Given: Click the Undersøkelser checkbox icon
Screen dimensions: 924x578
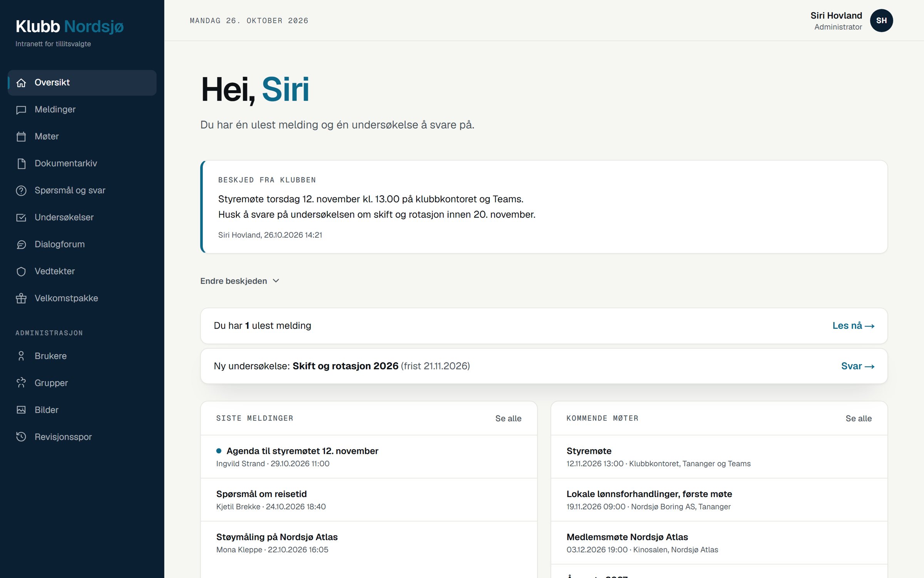Looking at the screenshot, I should point(21,218).
